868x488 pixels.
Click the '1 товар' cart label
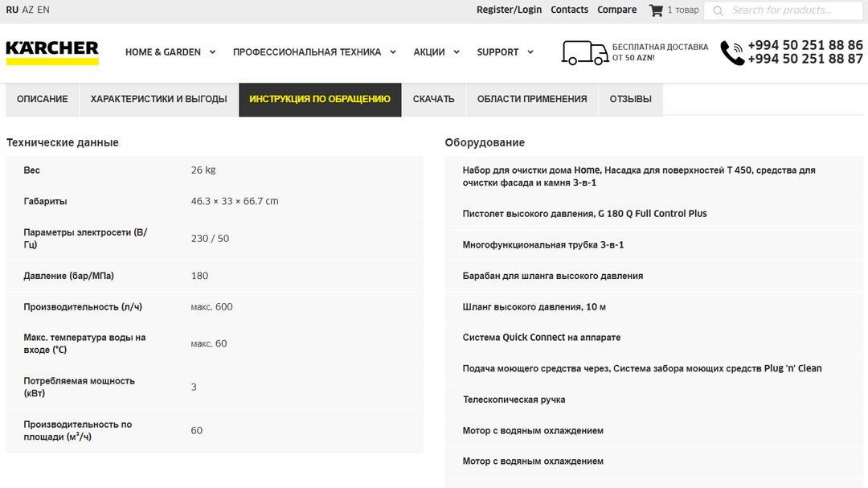tap(683, 10)
